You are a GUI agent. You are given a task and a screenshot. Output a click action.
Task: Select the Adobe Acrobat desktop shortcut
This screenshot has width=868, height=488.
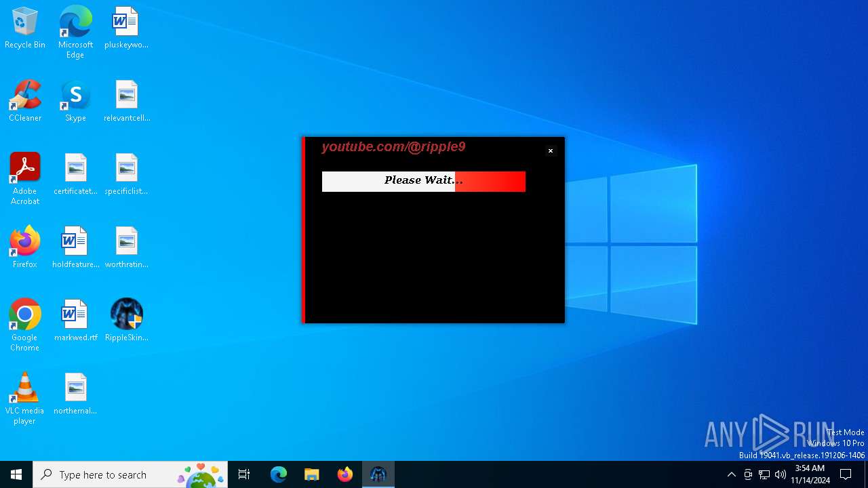tap(25, 179)
